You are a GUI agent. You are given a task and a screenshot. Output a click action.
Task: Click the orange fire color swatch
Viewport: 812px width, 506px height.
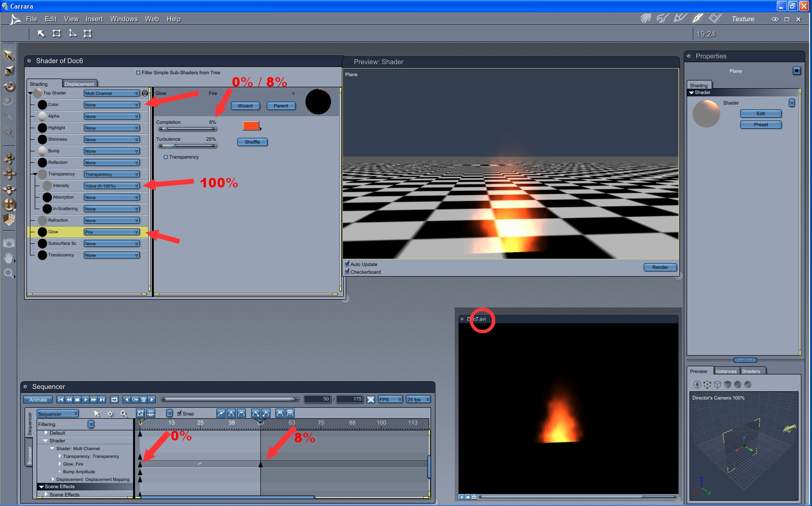point(251,126)
